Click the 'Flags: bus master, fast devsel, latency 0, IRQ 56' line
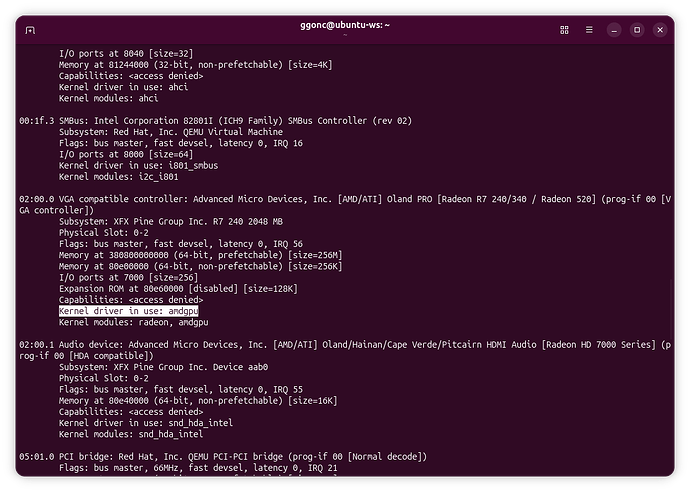 click(181, 244)
